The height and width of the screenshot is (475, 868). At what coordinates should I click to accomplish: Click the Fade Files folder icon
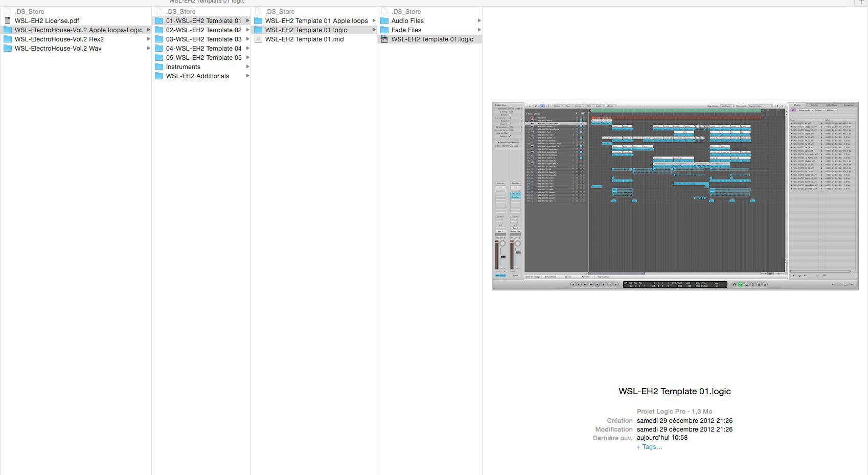click(384, 30)
